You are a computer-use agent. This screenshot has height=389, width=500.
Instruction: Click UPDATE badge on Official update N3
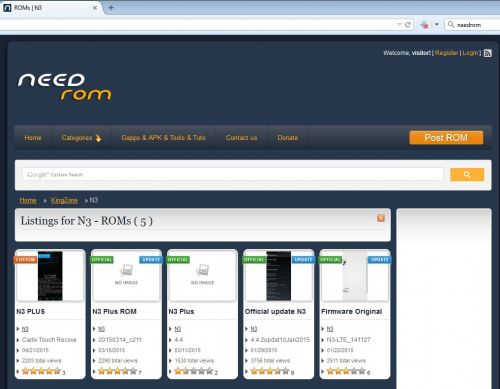303,260
